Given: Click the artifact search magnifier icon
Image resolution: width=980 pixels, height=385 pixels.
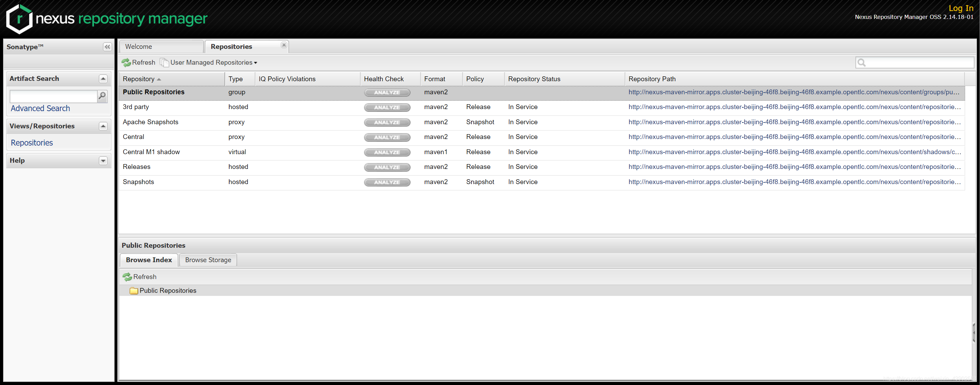Looking at the screenshot, I should coord(102,96).
